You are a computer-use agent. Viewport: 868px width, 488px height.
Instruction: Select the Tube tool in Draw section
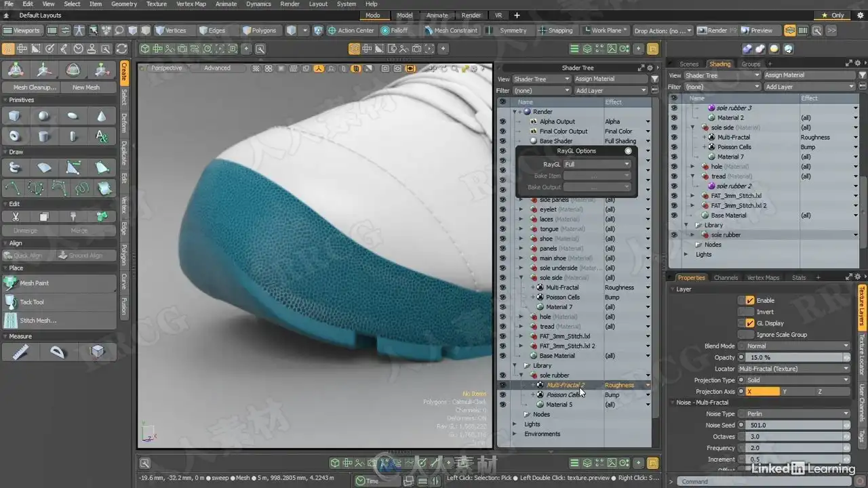(15, 168)
